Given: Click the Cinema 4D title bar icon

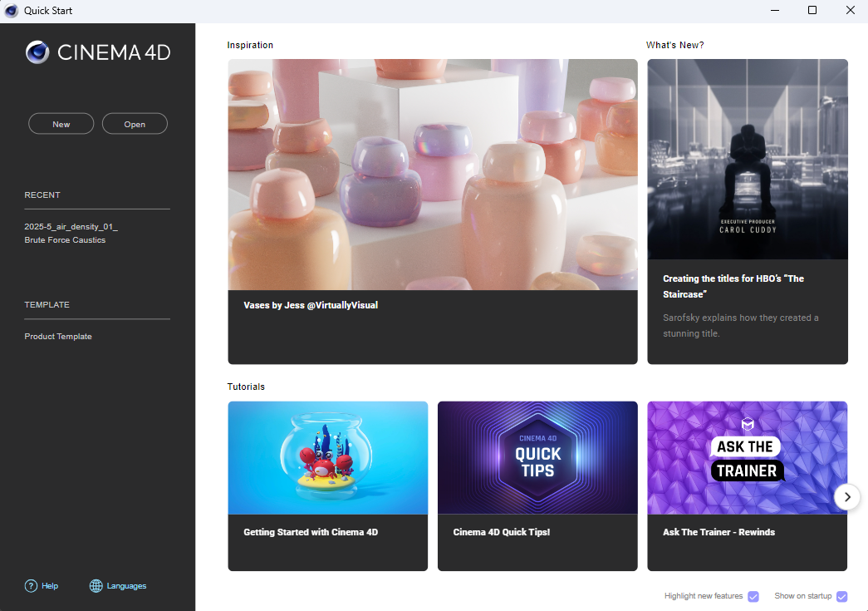Looking at the screenshot, I should click(x=11, y=11).
